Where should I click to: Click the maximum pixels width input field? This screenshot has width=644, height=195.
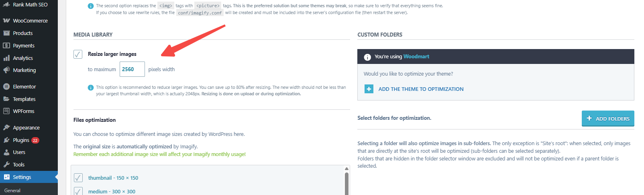tap(132, 69)
